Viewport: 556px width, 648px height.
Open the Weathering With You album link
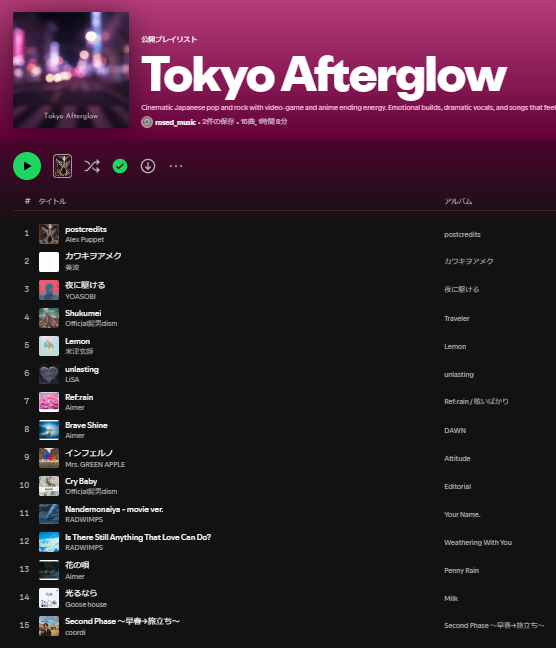tap(478, 543)
